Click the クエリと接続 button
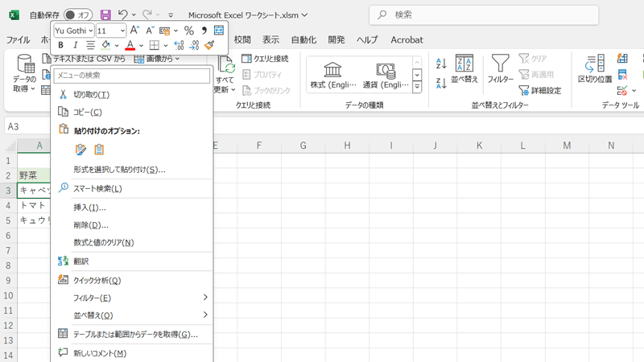644x362 pixels. (x=266, y=59)
